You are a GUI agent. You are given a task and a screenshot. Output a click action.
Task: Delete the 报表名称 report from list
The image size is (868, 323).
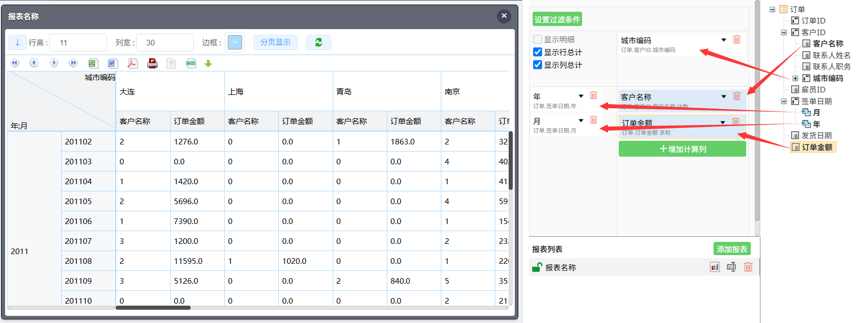(748, 267)
